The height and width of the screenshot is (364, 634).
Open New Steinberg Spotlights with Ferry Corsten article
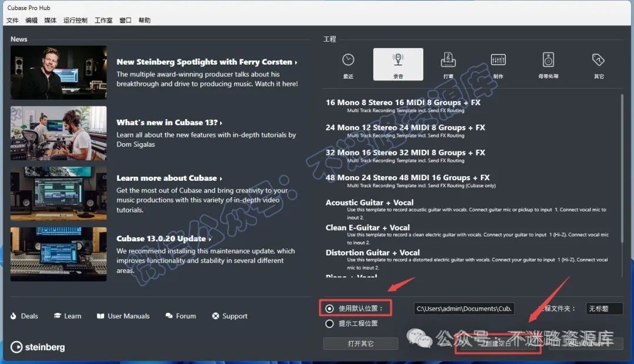[x=207, y=62]
